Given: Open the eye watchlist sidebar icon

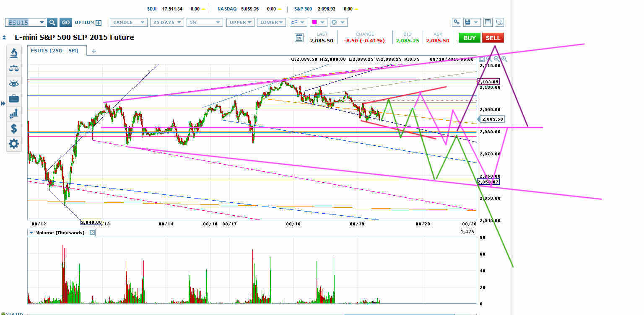Looking at the screenshot, I should 14,83.
